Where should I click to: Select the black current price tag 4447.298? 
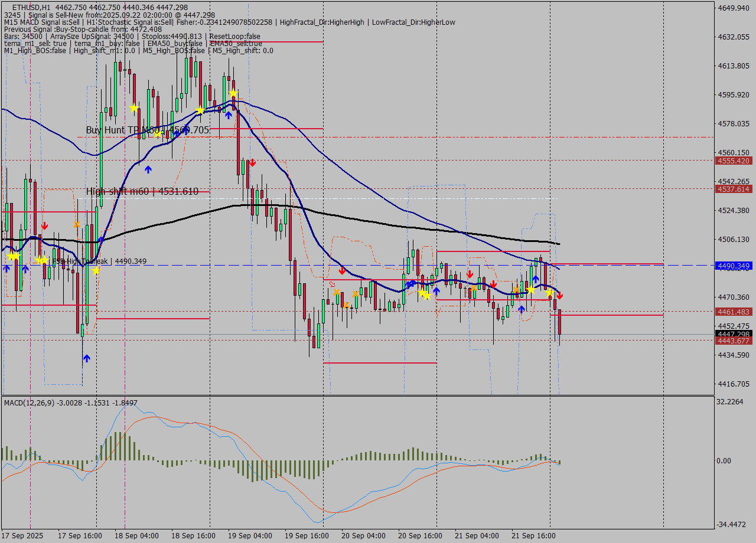tap(732, 334)
